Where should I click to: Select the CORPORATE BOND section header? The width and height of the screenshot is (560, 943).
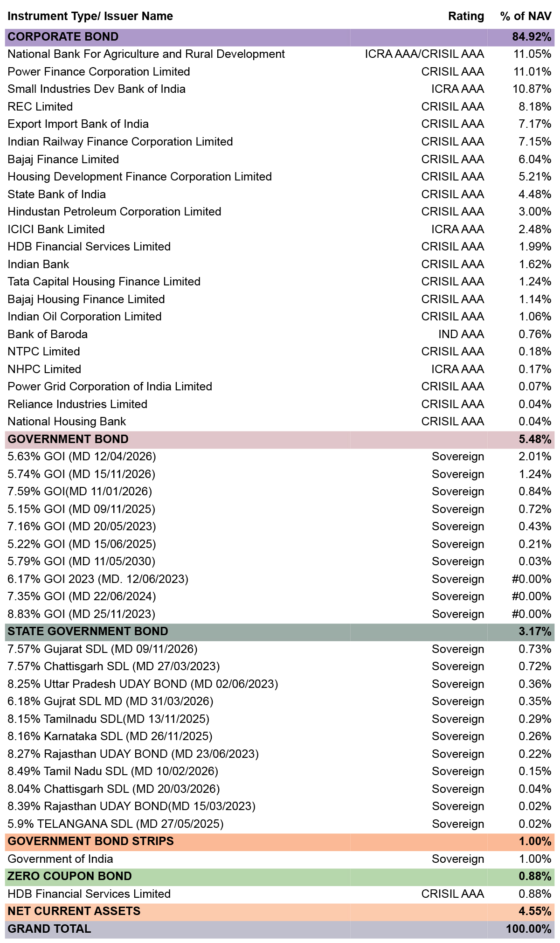tap(280, 37)
